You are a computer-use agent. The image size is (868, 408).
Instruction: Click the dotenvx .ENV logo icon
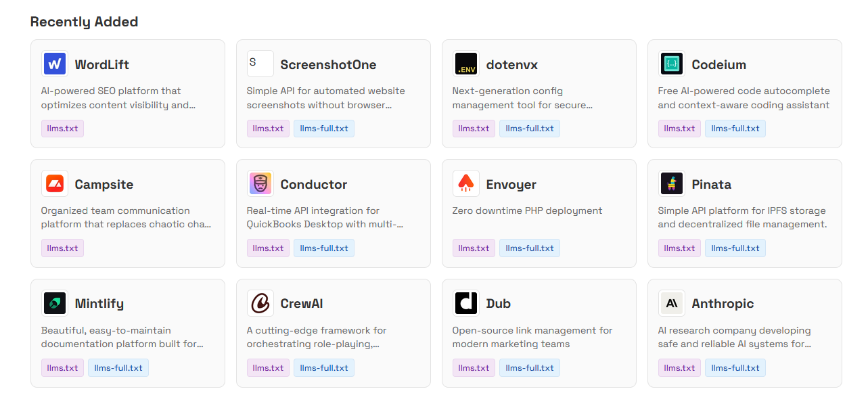(x=465, y=64)
